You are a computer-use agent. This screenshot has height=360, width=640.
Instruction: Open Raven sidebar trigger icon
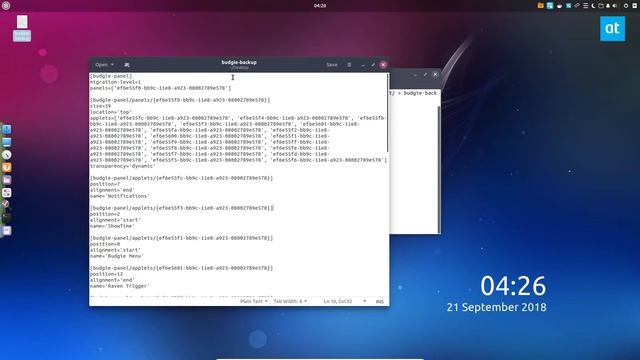click(635, 6)
